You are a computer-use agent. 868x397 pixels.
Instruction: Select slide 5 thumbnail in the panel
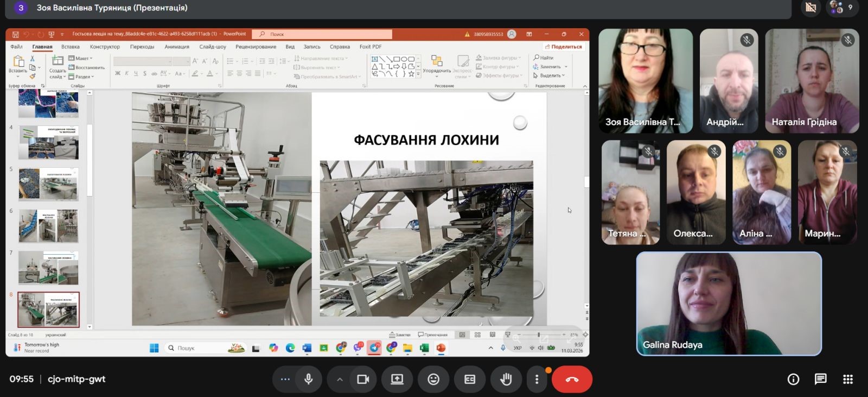tap(48, 184)
